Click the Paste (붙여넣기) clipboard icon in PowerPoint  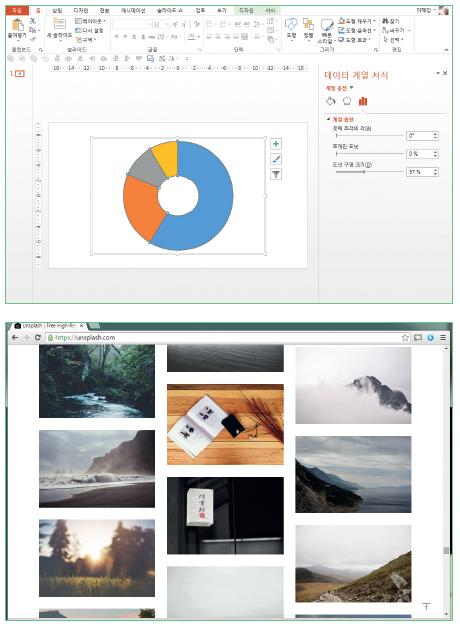(x=17, y=25)
